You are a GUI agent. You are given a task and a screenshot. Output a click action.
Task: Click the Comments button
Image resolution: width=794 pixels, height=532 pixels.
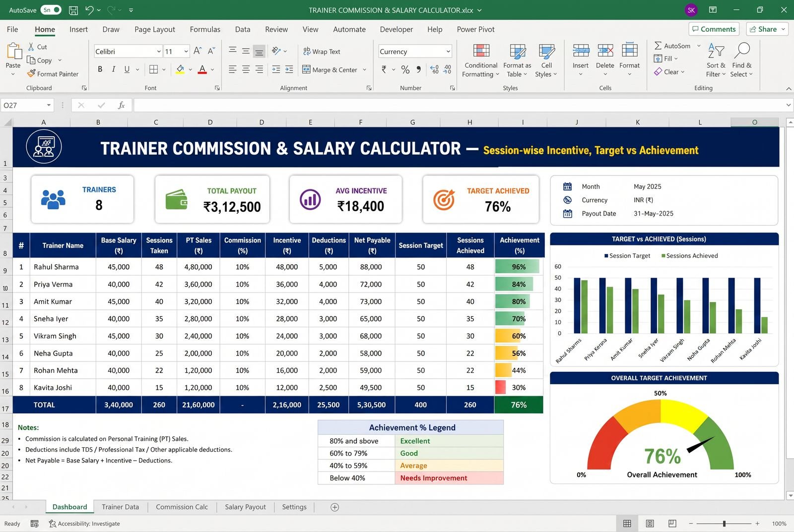pos(714,29)
